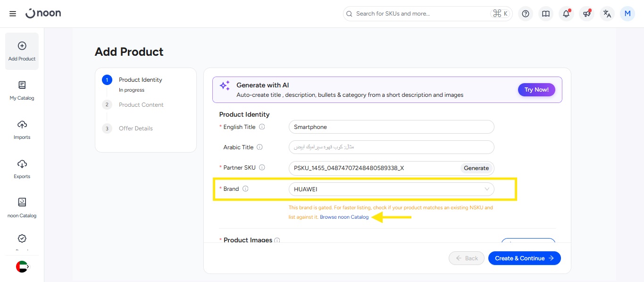This screenshot has height=282, width=644.
Task: Click into the Arabic Title field
Action: (x=391, y=147)
